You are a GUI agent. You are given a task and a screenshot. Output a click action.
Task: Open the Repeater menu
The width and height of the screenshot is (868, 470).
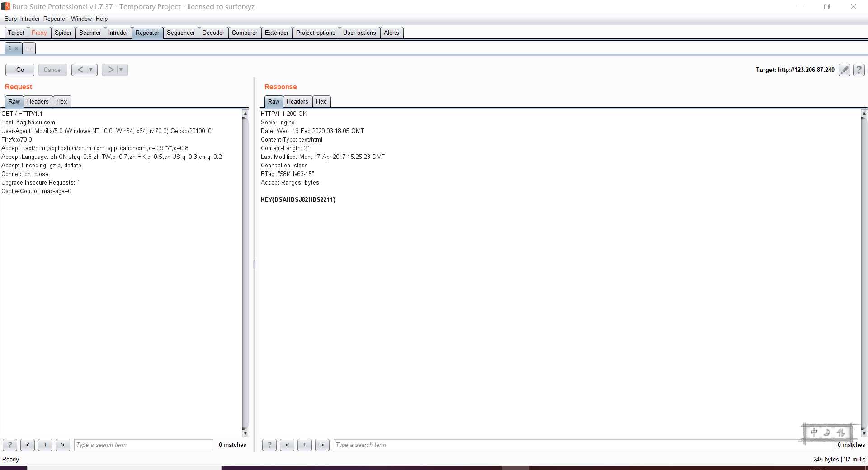(55, 19)
